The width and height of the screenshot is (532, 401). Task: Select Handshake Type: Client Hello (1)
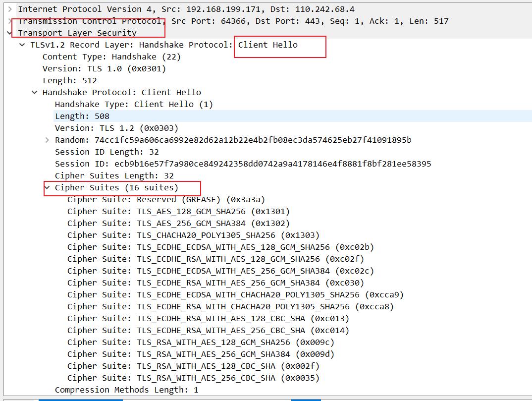pyautogui.click(x=134, y=104)
